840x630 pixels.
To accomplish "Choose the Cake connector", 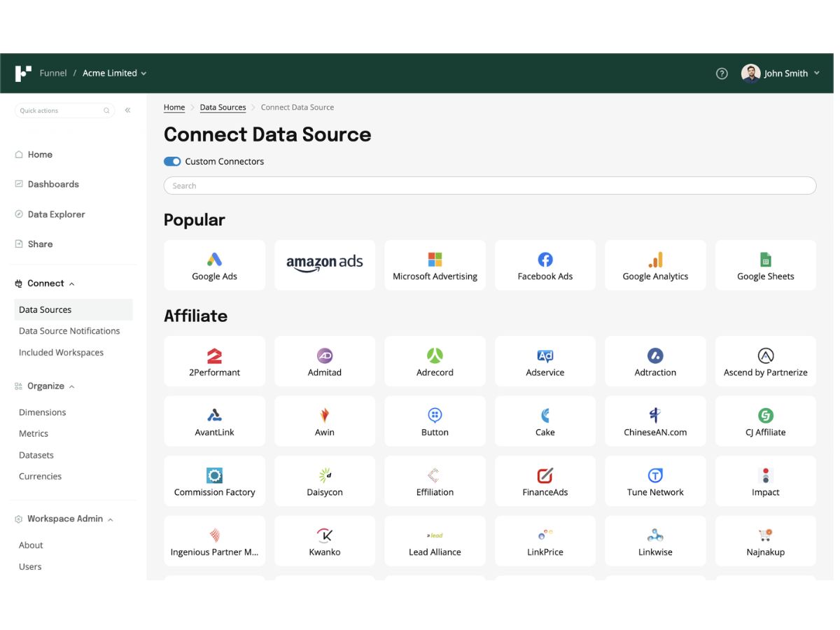I will coord(545,421).
